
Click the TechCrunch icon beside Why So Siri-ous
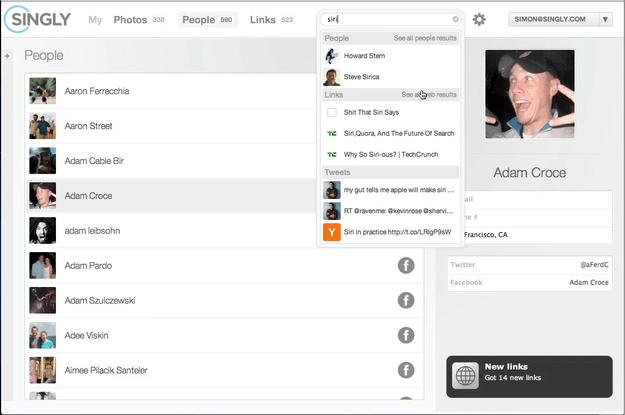tap(332, 154)
